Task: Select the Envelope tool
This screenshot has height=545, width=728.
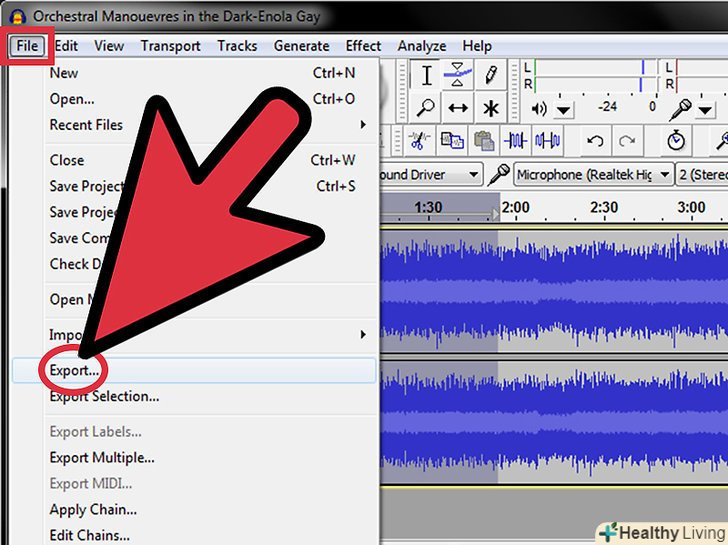Action: (x=458, y=75)
